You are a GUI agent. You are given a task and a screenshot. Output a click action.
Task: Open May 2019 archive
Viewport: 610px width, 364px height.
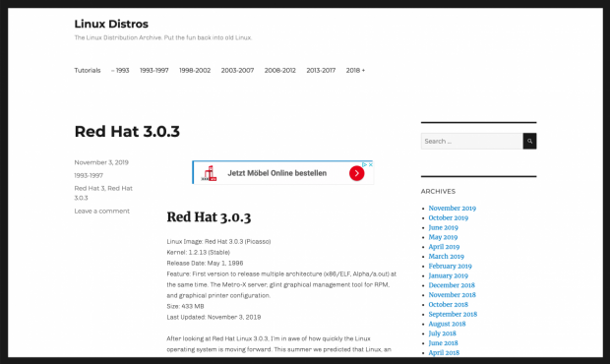[443, 237]
